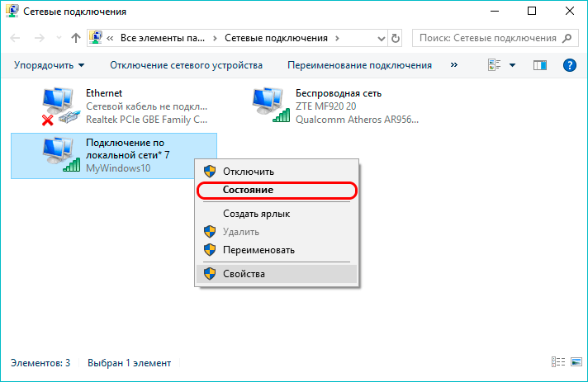Open the "Упорядочить" dropdown menu
588x382 pixels.
coord(49,65)
